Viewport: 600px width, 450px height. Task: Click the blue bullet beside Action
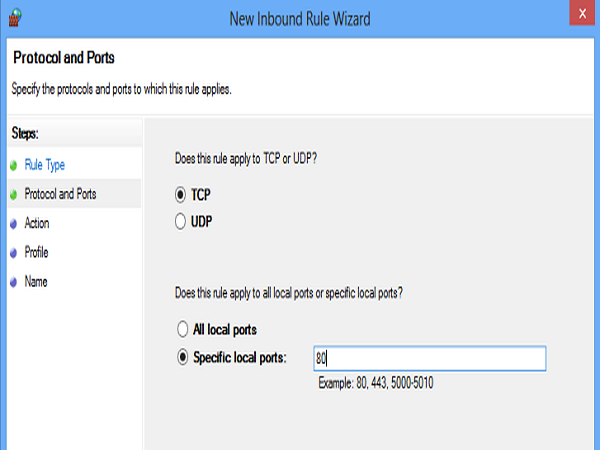[x=12, y=224]
